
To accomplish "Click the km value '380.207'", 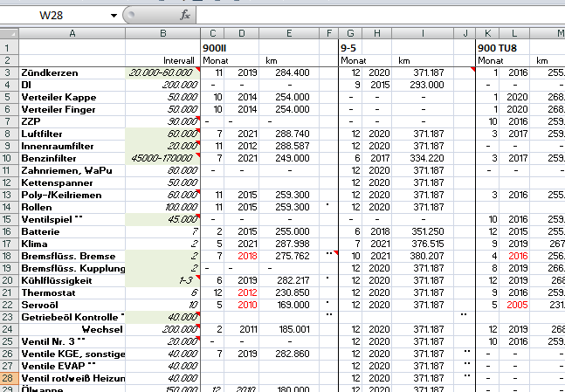I will tap(423, 256).
